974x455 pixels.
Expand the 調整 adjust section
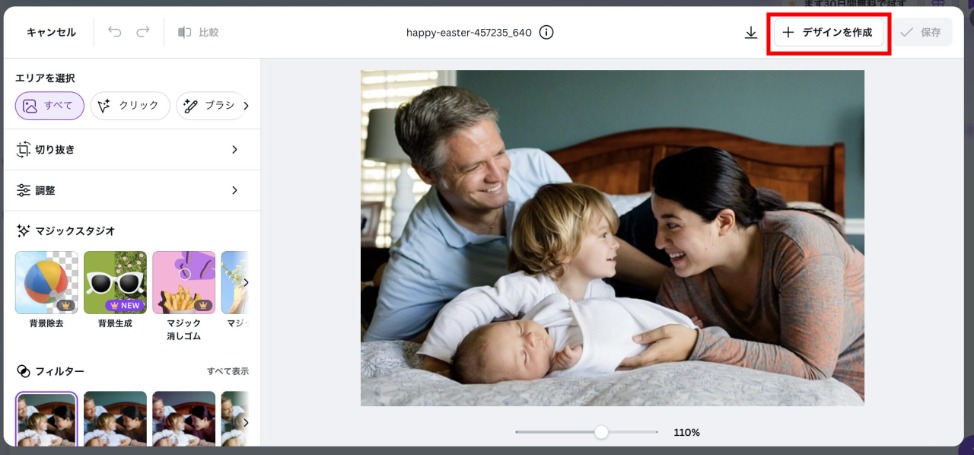point(129,190)
